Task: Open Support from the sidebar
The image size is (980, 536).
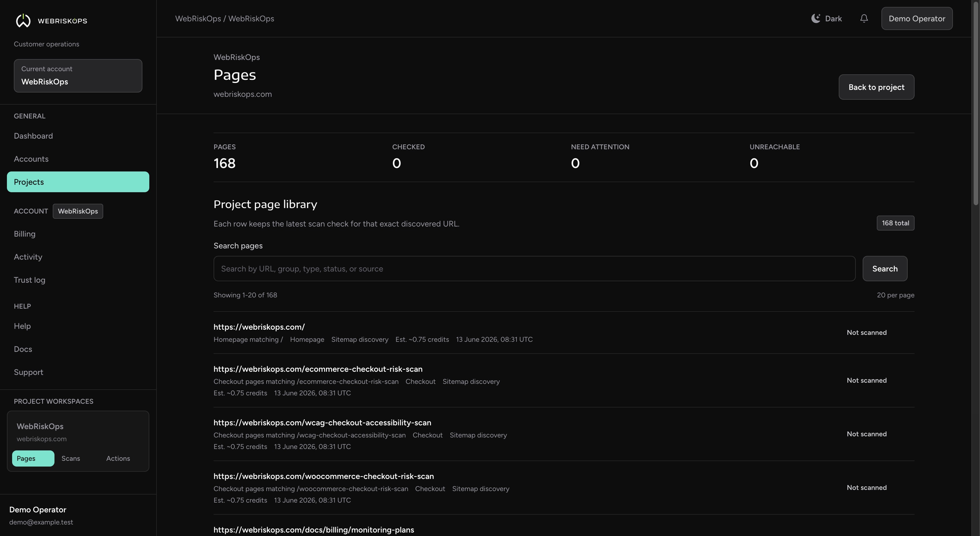Action: (x=29, y=372)
